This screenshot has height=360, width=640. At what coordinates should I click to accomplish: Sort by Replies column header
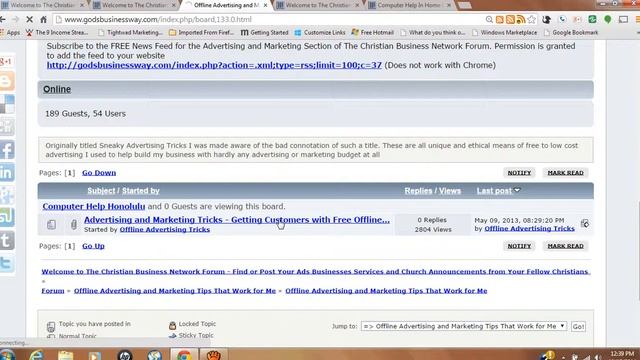coord(418,191)
